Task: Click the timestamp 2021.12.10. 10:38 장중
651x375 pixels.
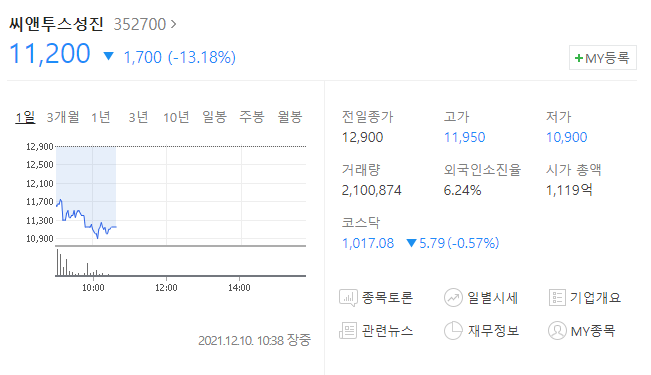Action: [x=255, y=341]
